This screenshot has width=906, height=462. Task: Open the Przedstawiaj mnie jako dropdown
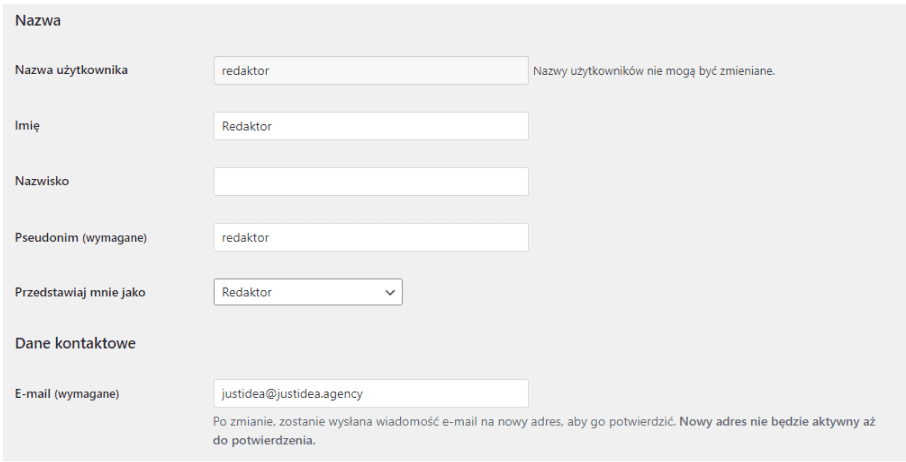tap(298, 292)
